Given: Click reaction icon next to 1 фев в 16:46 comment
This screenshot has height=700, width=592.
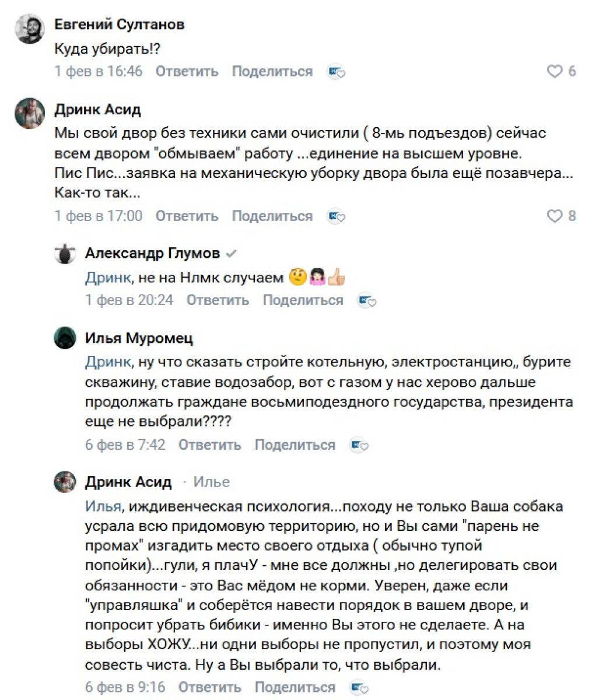Looking at the screenshot, I should 336,72.
